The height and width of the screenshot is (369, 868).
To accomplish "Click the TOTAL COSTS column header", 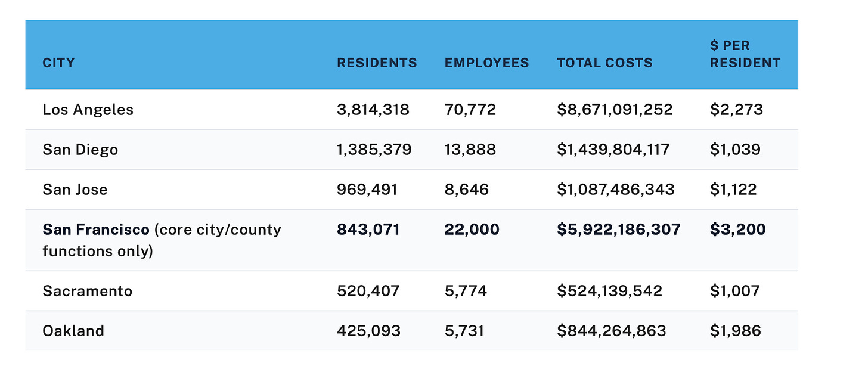I will coord(604,63).
